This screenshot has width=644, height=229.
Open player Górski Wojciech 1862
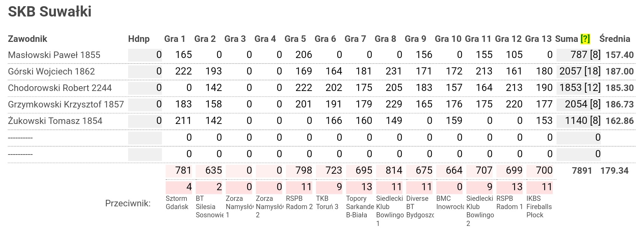point(51,71)
